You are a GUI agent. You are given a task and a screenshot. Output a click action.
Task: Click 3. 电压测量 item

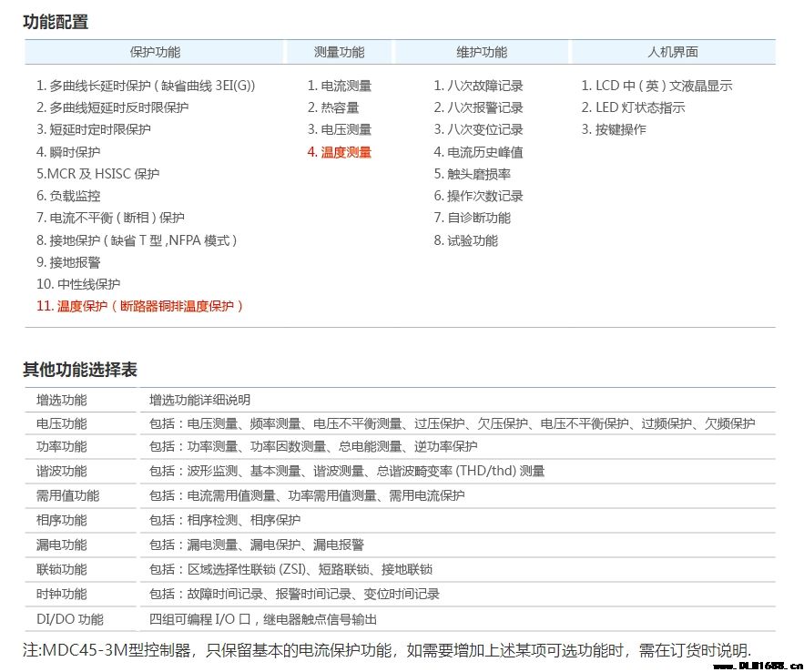click(x=339, y=129)
